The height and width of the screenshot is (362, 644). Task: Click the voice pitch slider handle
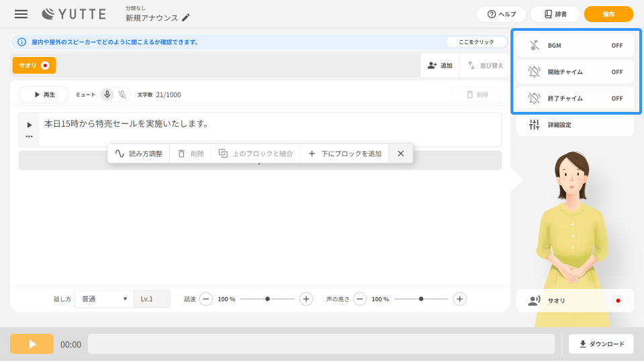(421, 299)
